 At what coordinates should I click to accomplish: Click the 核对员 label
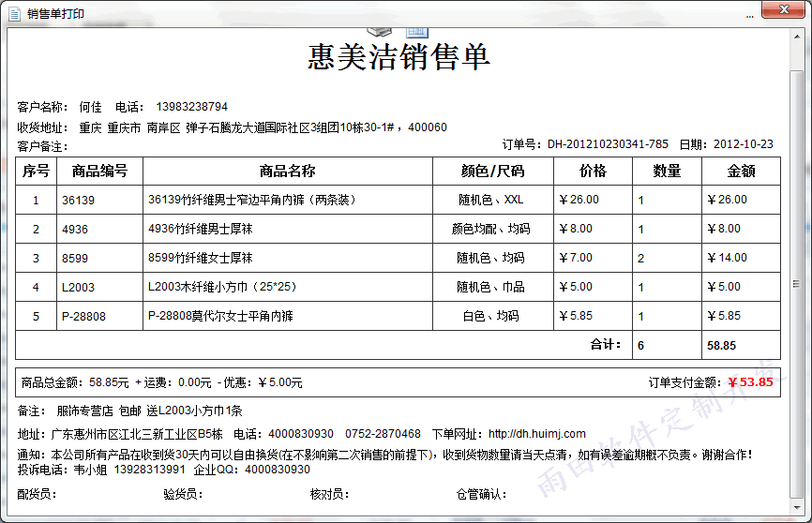pos(330,494)
